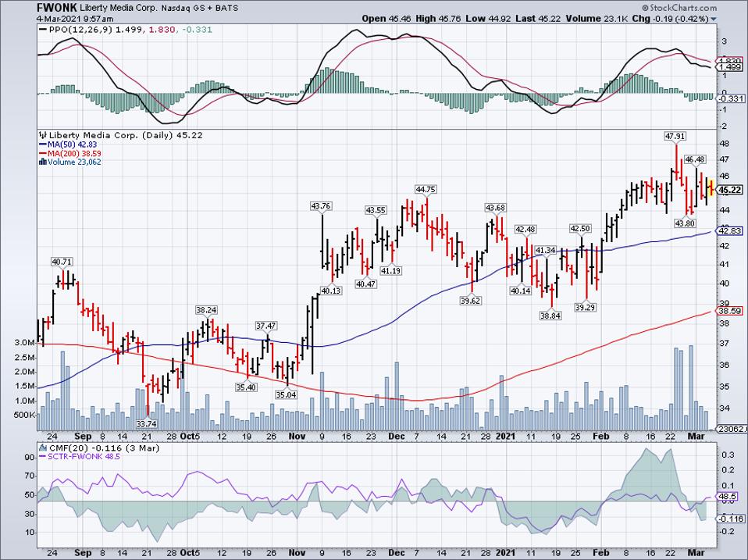The height and width of the screenshot is (560, 748).
Task: Click the 45.22 last-price tag on the right axis
Action: tap(730, 191)
